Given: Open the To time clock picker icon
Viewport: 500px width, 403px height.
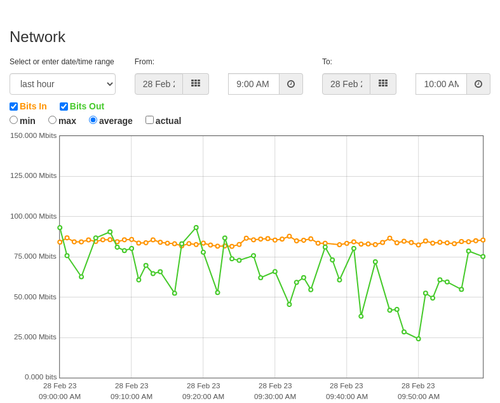Looking at the screenshot, I should 478,84.
